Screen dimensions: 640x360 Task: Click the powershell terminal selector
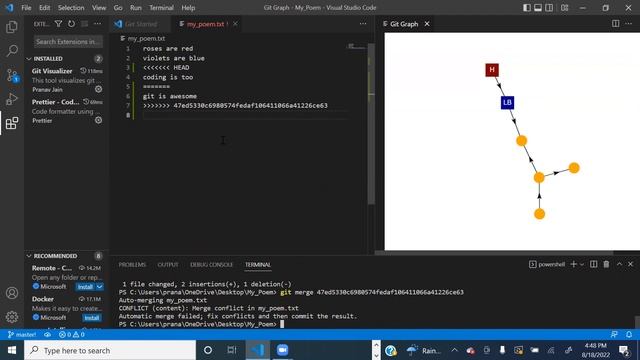tap(547, 264)
